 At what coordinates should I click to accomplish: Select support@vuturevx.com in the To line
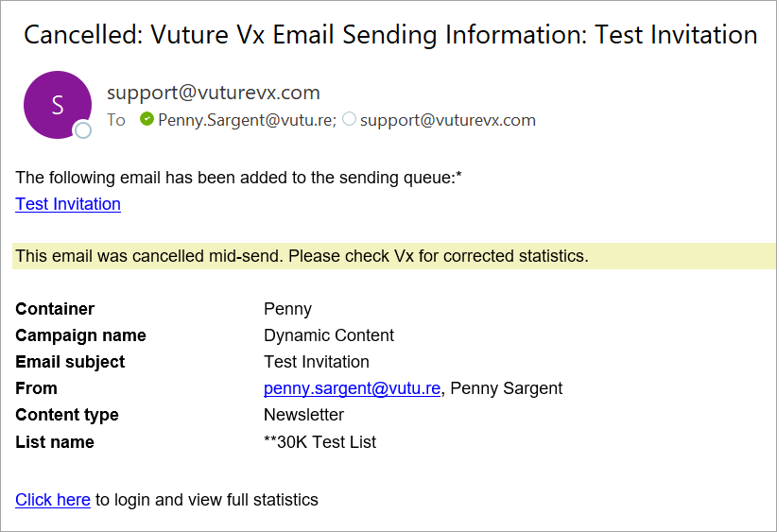(448, 120)
